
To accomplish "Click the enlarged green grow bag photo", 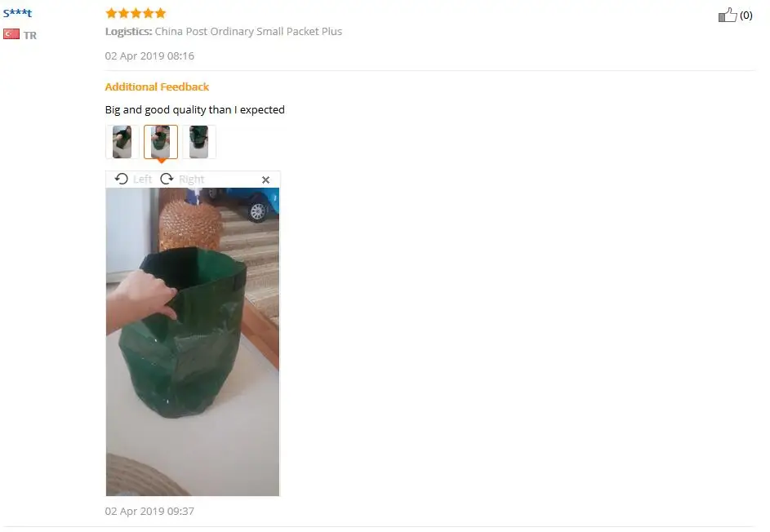I will click(193, 342).
